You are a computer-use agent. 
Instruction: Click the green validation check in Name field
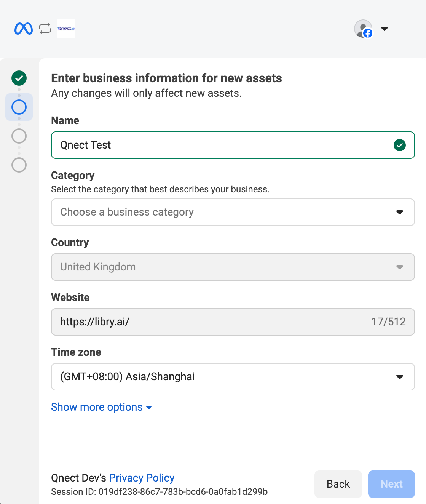click(x=400, y=145)
